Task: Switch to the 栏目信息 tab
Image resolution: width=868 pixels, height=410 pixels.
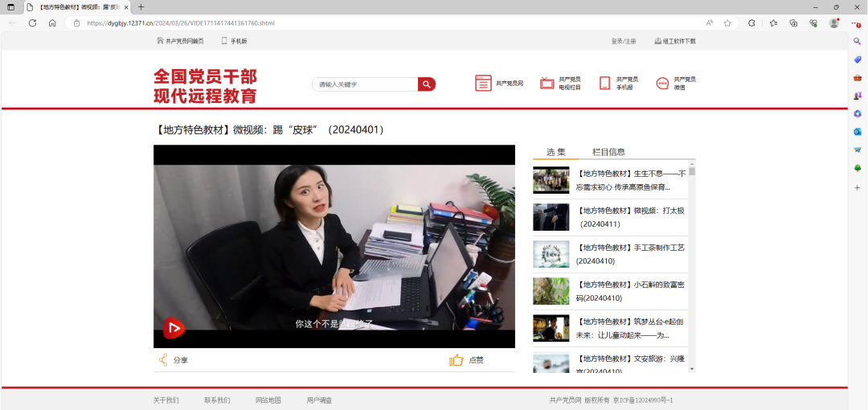Action: pos(608,152)
